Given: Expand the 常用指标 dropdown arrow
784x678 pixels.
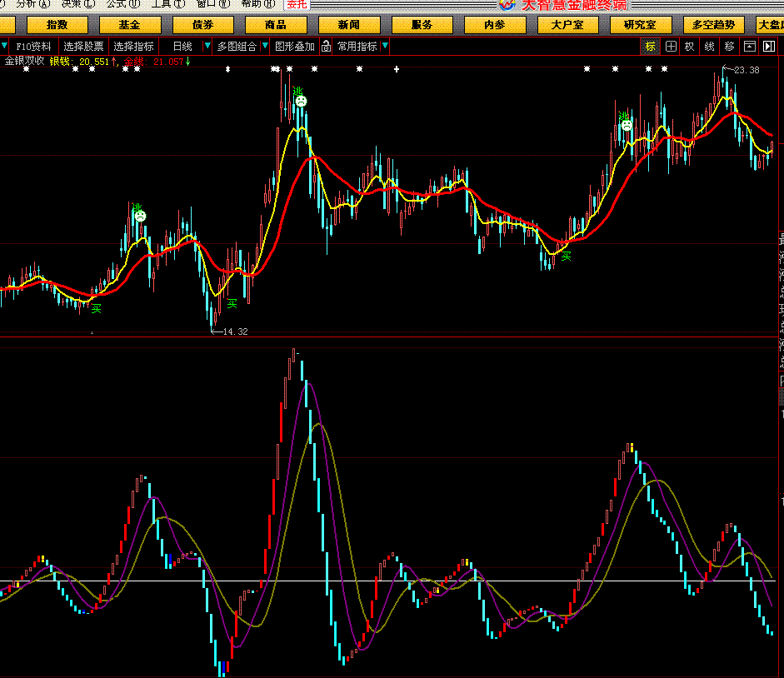Looking at the screenshot, I should tap(385, 47).
